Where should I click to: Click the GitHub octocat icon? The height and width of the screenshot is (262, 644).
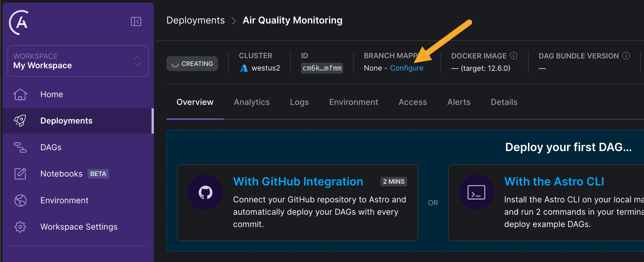pos(205,193)
